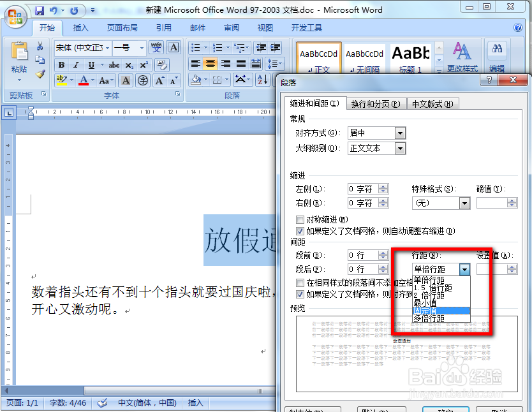Open 特殊格式 special format dropdown
Image resolution: width=532 pixels, height=412 pixels.
point(464,203)
